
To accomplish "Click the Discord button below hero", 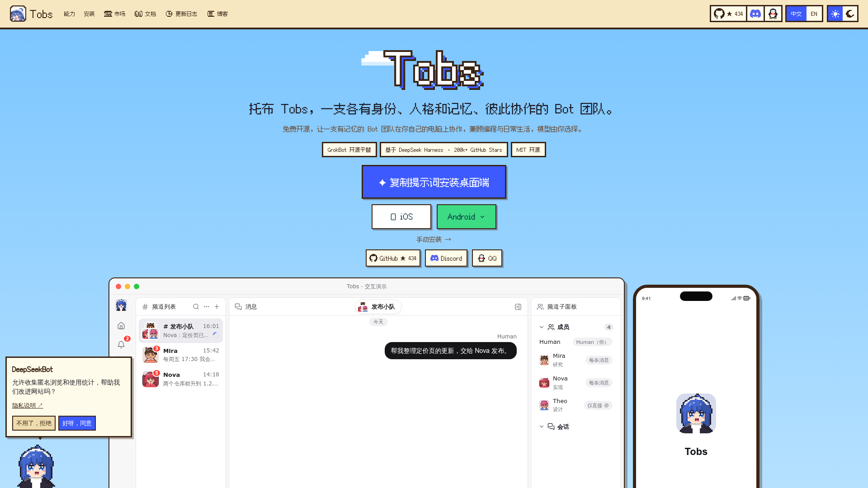I will click(x=446, y=258).
